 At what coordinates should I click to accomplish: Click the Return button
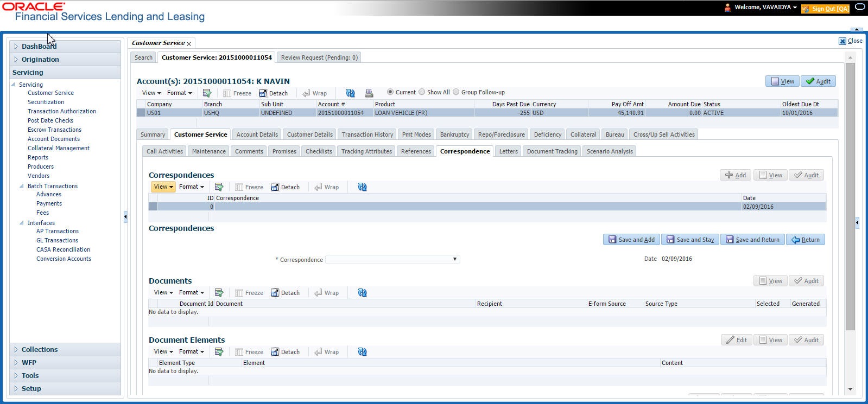pos(806,240)
